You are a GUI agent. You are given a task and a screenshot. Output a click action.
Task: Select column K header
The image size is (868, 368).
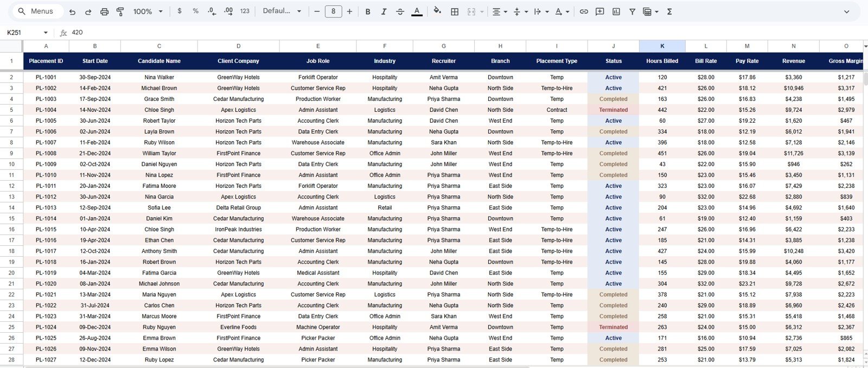tap(662, 46)
